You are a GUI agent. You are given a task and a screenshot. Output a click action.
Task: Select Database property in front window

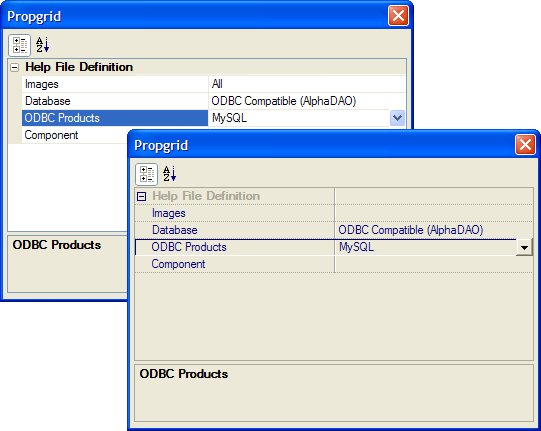[x=235, y=230]
